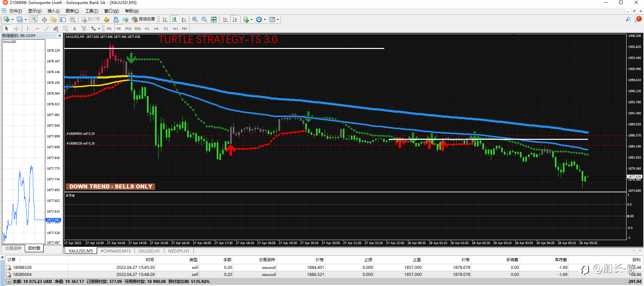Open MetaEditor via the yellow book icon
The image size is (644, 286).
click(107, 19)
